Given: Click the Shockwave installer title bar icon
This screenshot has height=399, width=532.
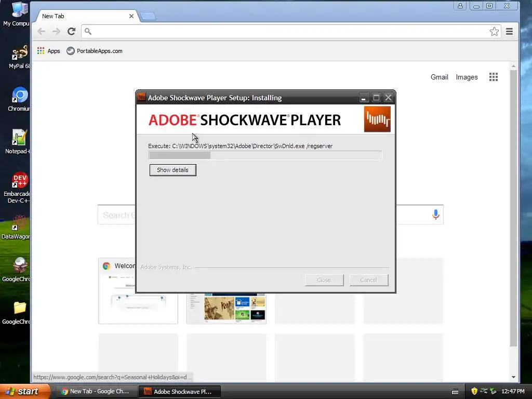Looking at the screenshot, I should pyautogui.click(x=141, y=97).
